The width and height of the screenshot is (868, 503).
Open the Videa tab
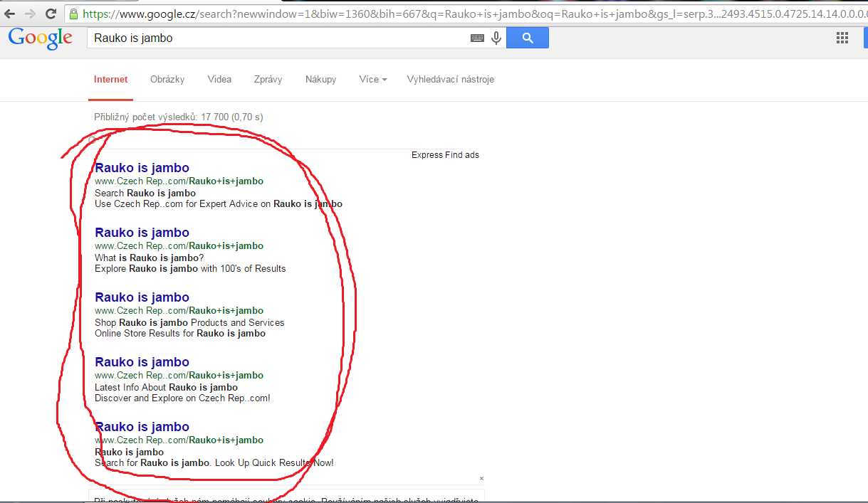219,80
